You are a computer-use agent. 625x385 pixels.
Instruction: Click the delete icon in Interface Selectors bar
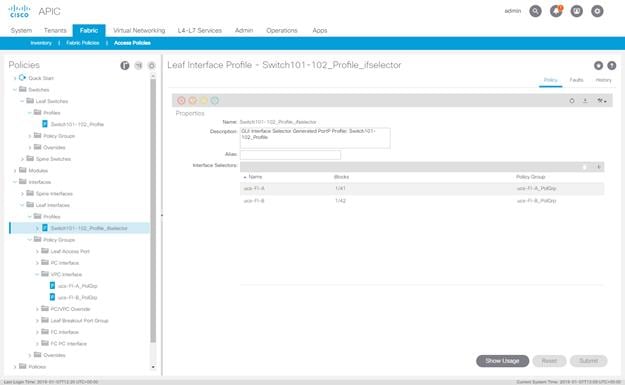coord(585,167)
